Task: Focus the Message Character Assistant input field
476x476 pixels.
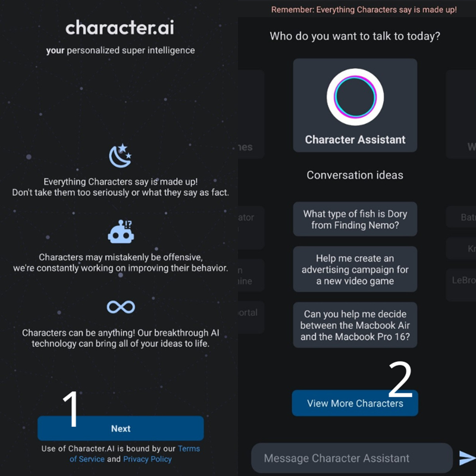Action: click(351, 458)
